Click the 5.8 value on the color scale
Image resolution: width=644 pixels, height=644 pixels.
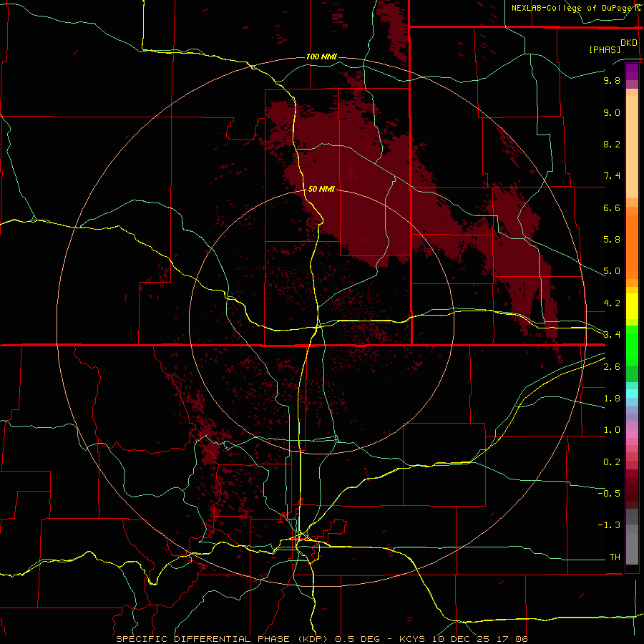click(x=612, y=240)
